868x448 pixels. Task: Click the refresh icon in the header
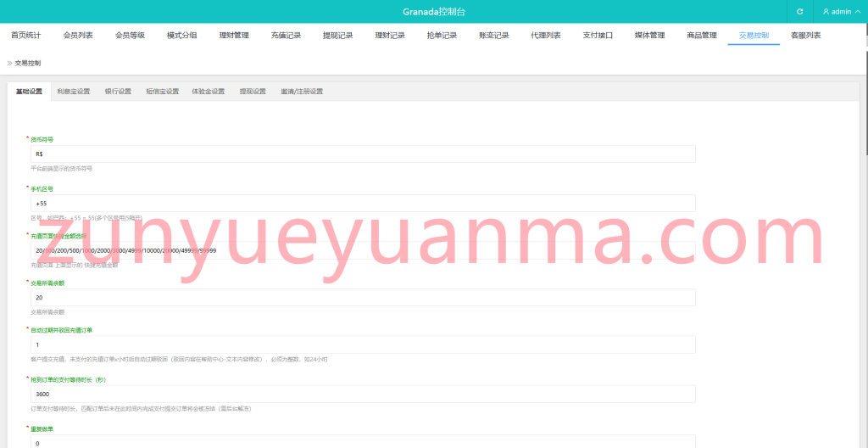(799, 12)
